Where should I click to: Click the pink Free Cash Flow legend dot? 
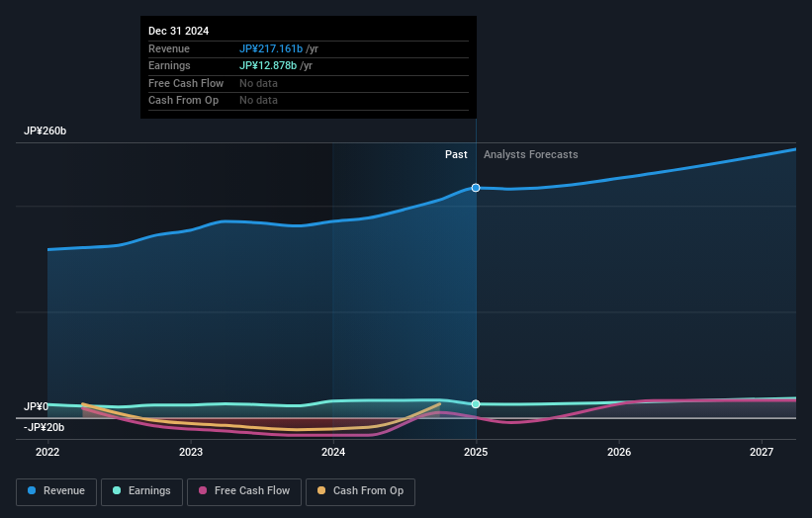[x=203, y=490]
